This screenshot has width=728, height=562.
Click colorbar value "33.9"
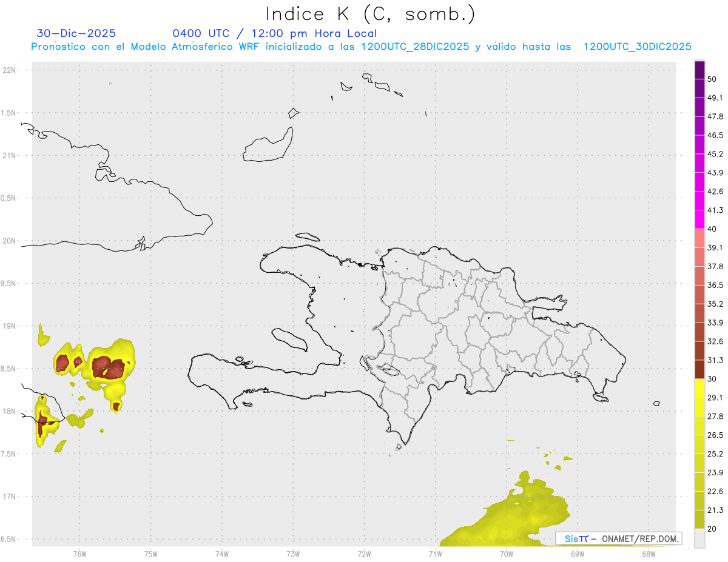point(715,323)
